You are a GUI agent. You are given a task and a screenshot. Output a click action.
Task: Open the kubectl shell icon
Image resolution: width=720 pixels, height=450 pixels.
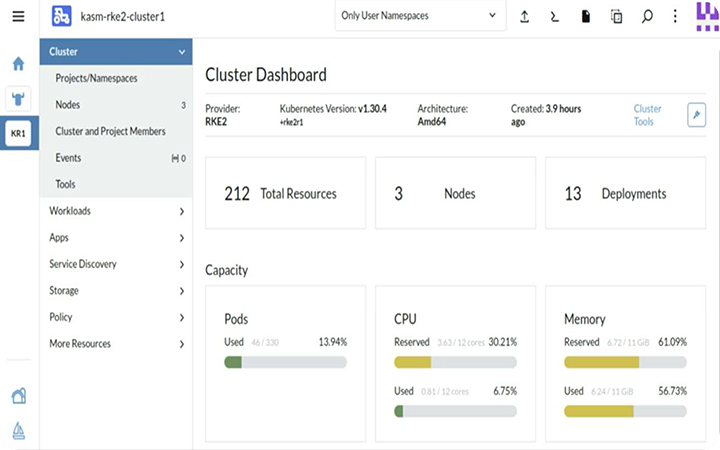point(555,16)
